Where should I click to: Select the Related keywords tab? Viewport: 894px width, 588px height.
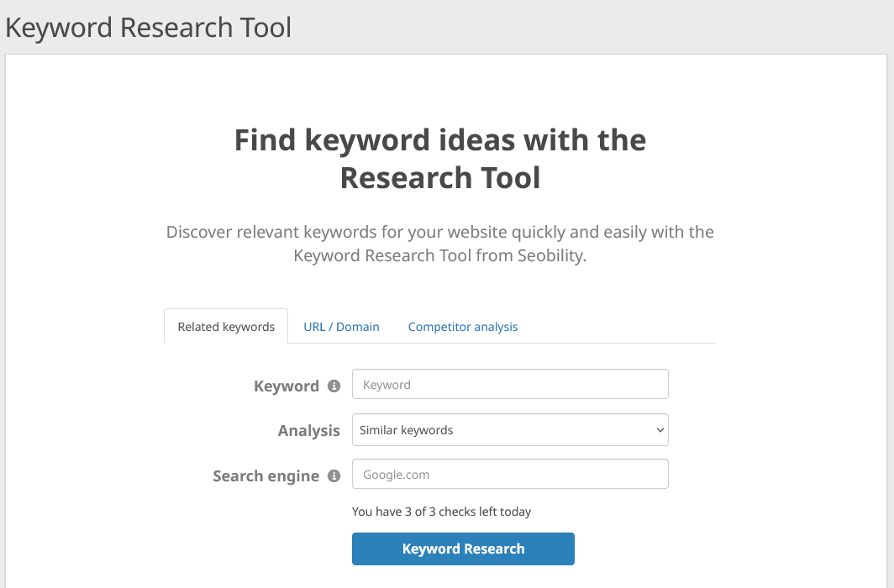point(225,326)
